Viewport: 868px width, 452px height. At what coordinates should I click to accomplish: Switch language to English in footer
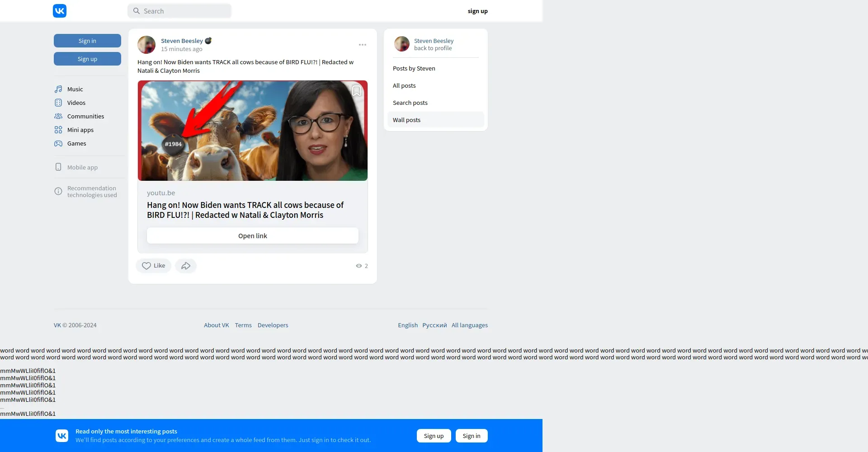point(408,325)
